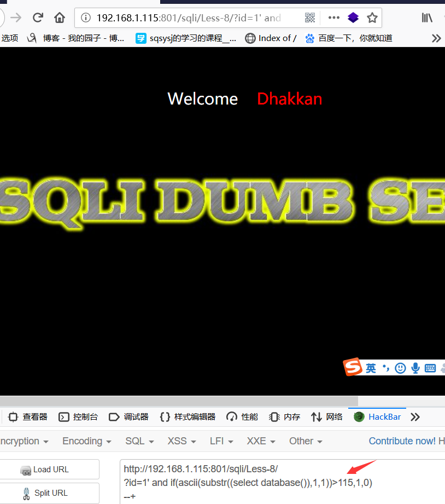Image resolution: width=445 pixels, height=504 pixels.
Task: Switch to 样式编辑器 style editor tab
Action: [188, 417]
